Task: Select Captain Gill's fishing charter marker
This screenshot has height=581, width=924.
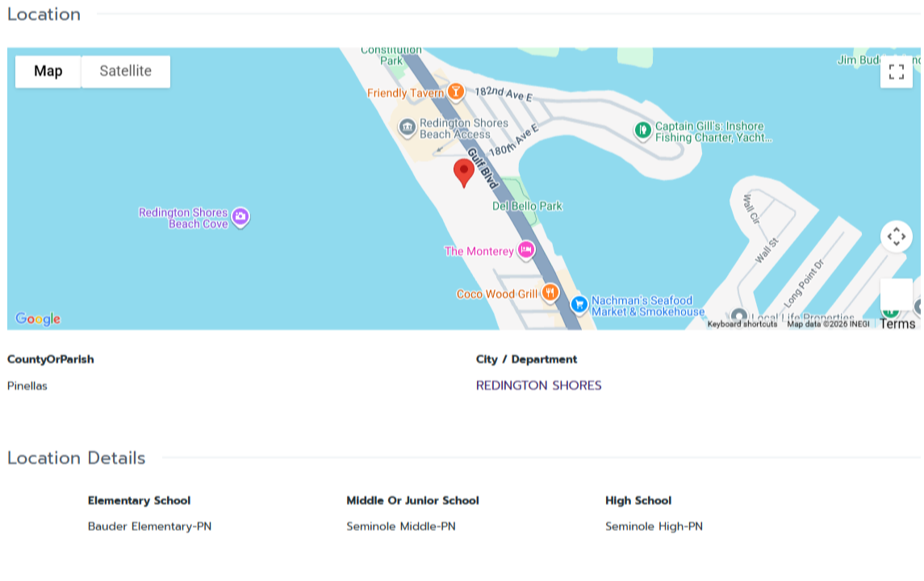Action: 642,130
